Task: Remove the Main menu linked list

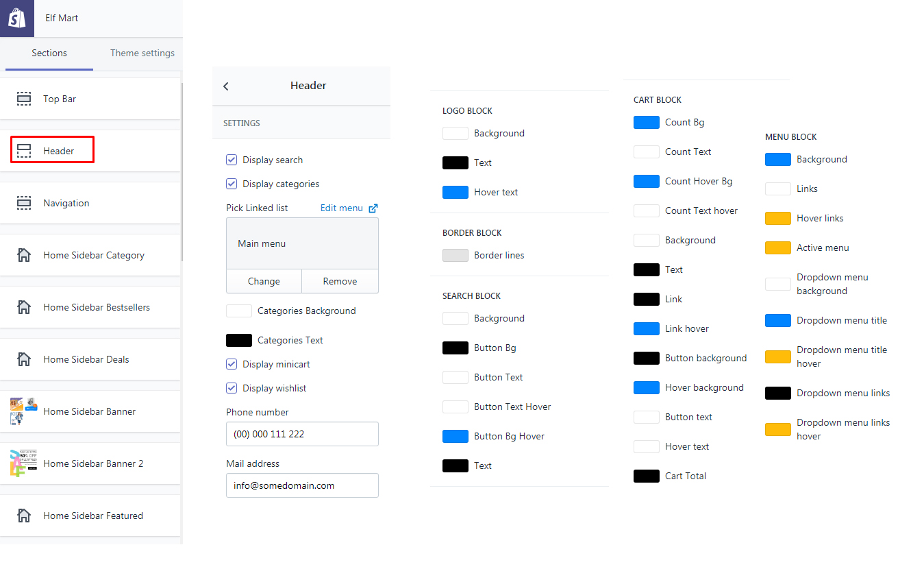Action: coord(340,281)
